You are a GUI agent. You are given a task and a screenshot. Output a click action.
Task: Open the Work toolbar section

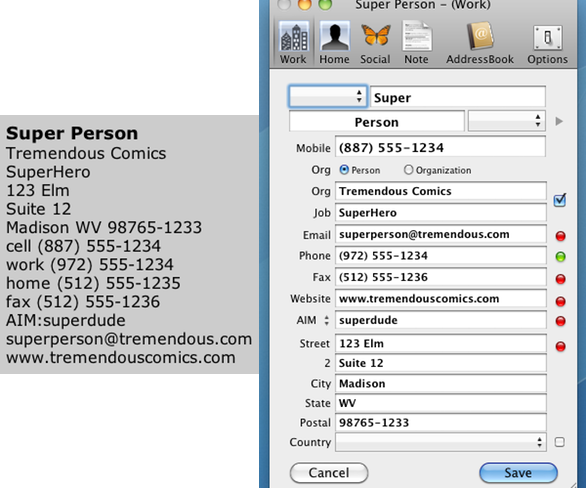(x=294, y=43)
